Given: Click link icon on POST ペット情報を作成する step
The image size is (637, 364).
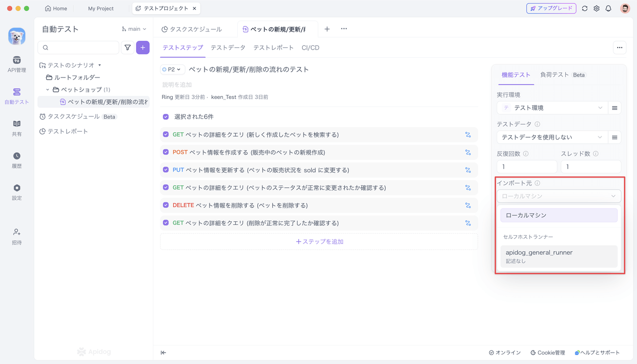Looking at the screenshot, I should tap(468, 152).
